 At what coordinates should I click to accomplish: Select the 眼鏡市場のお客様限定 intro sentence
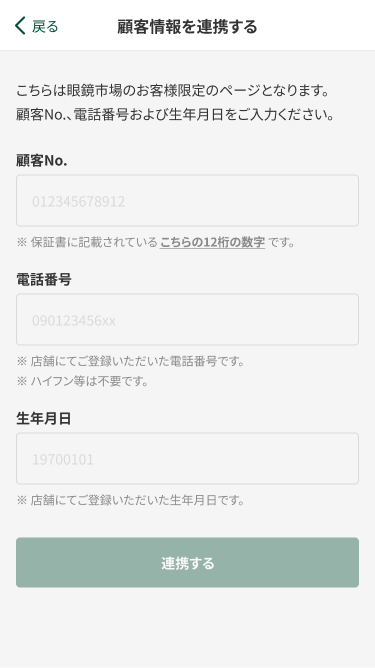[173, 90]
